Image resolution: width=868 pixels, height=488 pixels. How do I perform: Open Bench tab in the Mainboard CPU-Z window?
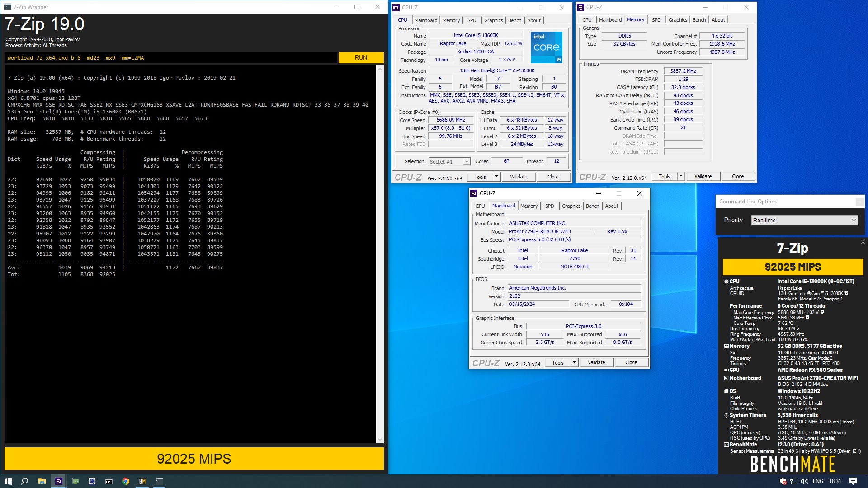pyautogui.click(x=592, y=206)
